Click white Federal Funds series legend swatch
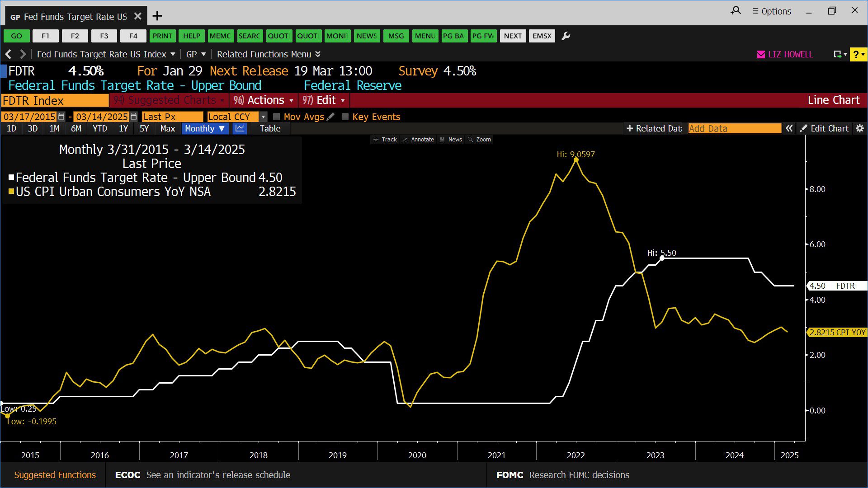 (x=11, y=178)
